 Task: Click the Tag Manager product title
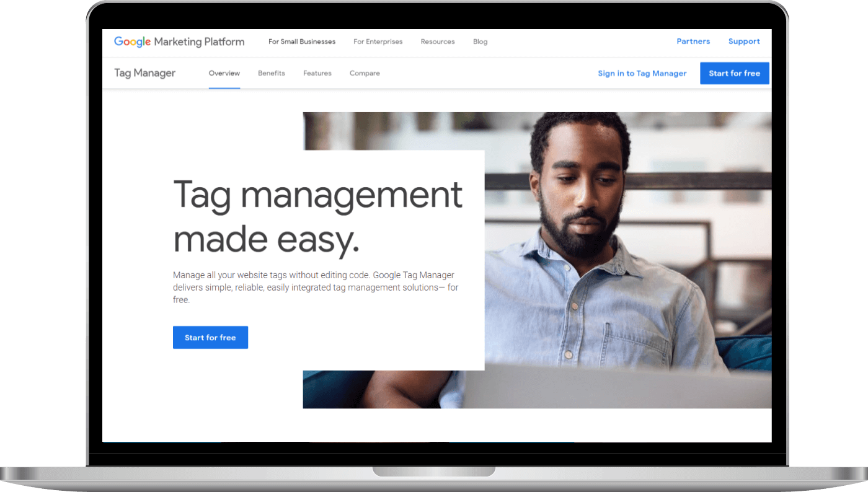pyautogui.click(x=145, y=73)
